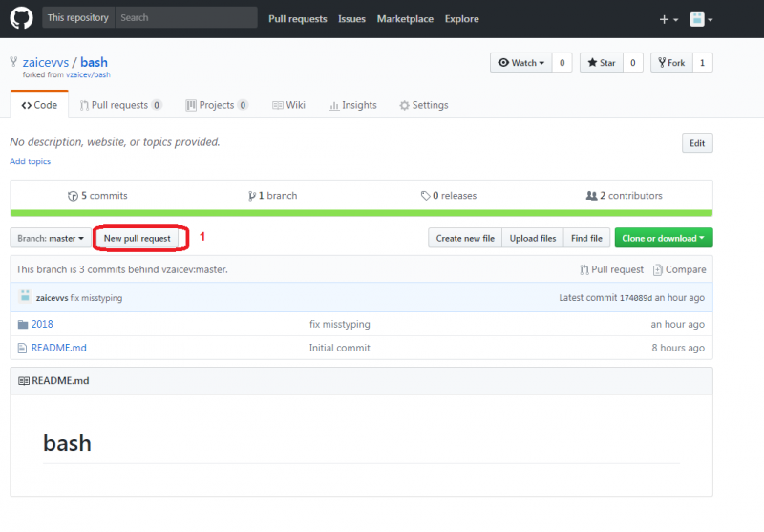
Task: Expand the Branch: master selector
Action: point(51,238)
